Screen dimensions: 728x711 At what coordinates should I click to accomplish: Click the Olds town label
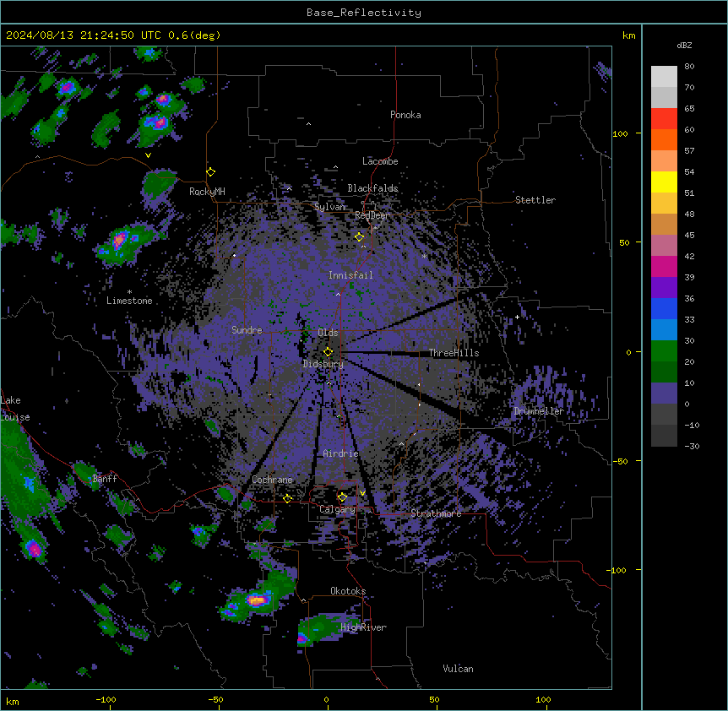pos(328,333)
